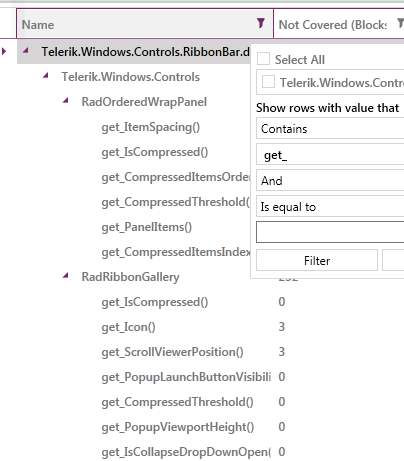Image resolution: width=404 pixels, height=461 pixels.
Task: Click the 3 value in get_ScrollViewerPosition() row
Action: click(282, 352)
